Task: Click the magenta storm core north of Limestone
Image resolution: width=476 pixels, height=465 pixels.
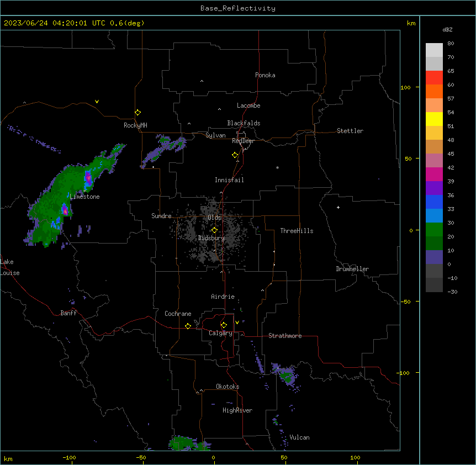Action: click(x=88, y=177)
